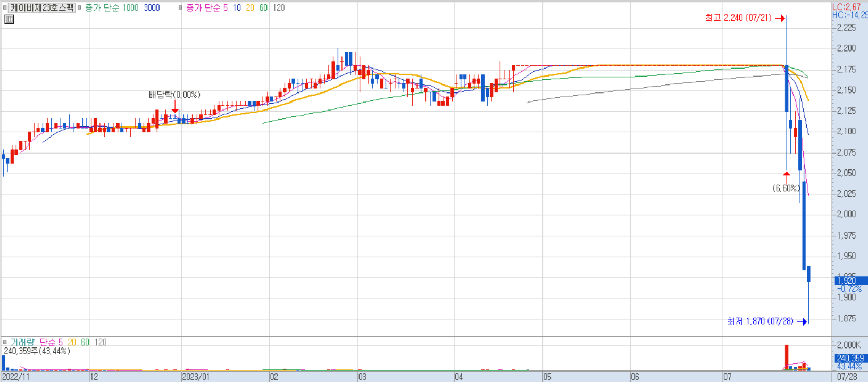Click the (6.60%) annotation under red arrow
This screenshot has height=382, width=868.
tap(786, 188)
